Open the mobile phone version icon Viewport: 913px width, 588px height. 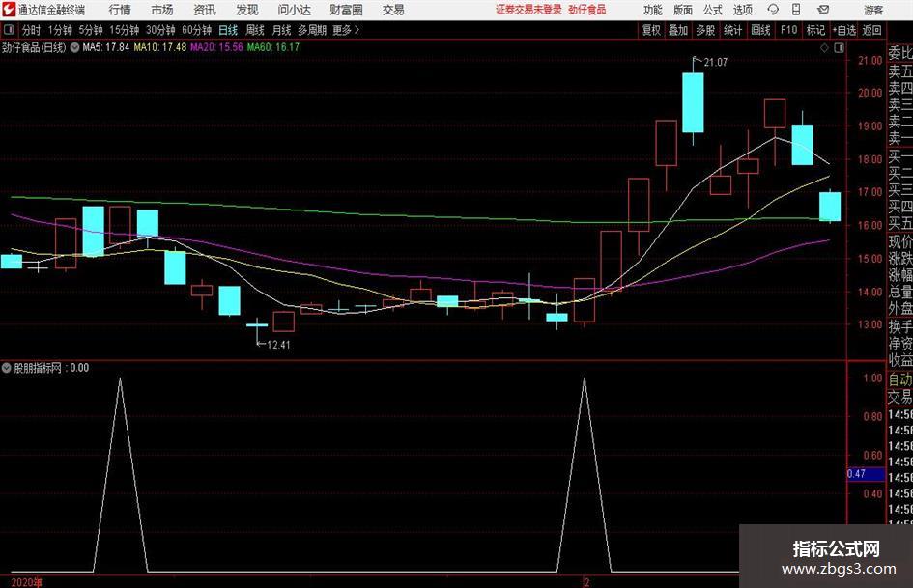[x=796, y=10]
